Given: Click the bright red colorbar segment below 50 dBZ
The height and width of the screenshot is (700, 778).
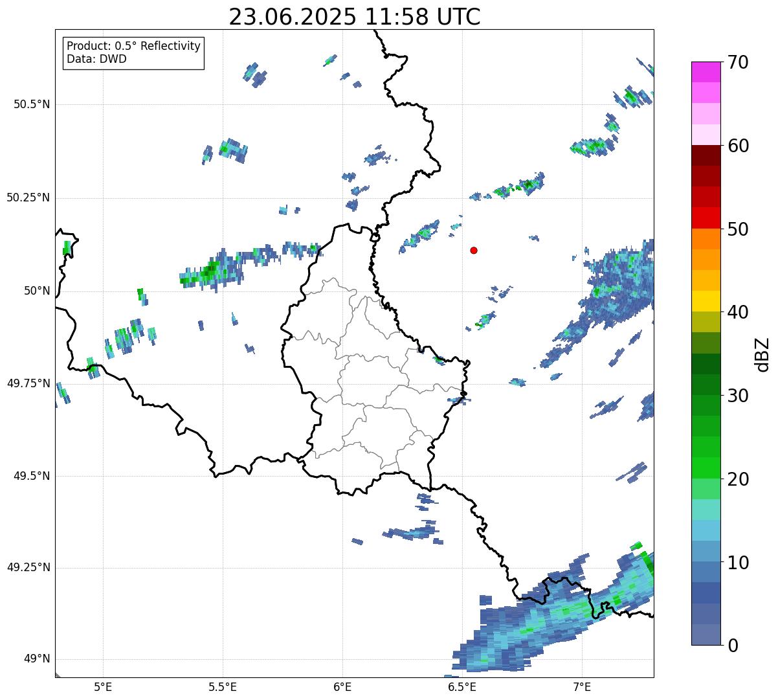Looking at the screenshot, I should coord(706,218).
